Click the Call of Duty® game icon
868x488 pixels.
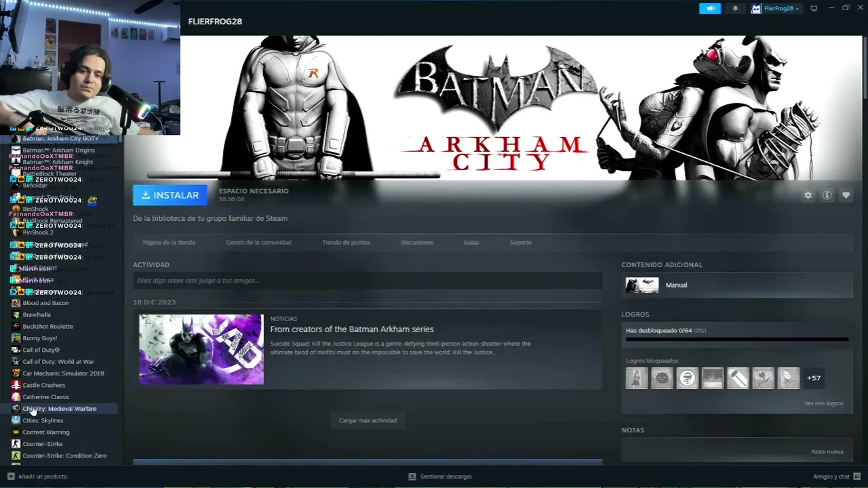(16, 350)
